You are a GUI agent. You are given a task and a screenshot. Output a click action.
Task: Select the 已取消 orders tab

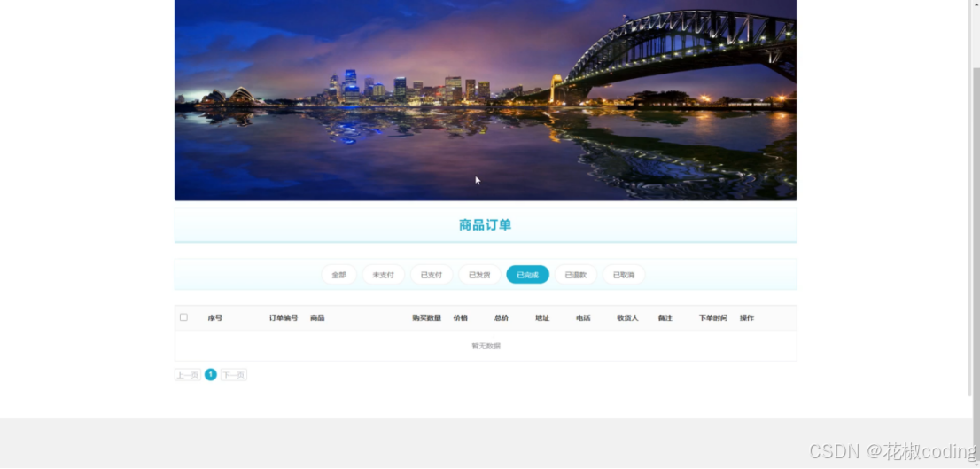coord(624,275)
